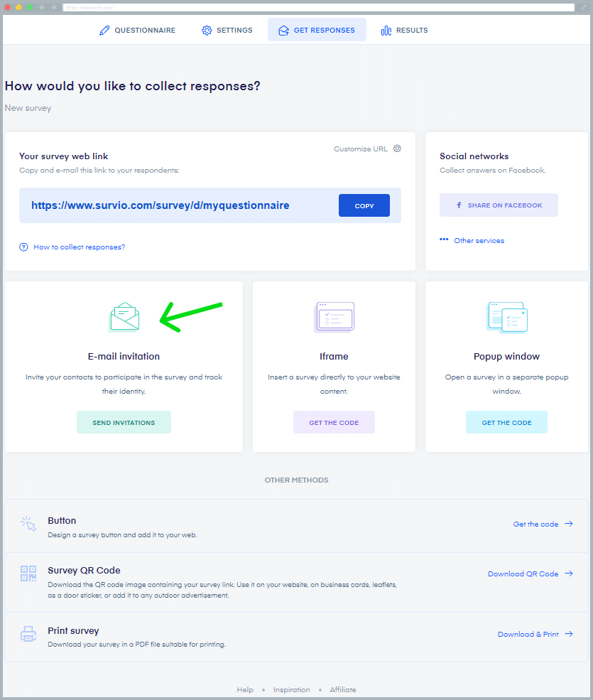Click arrow next to Download QR Code
This screenshot has height=700, width=593.
(569, 574)
